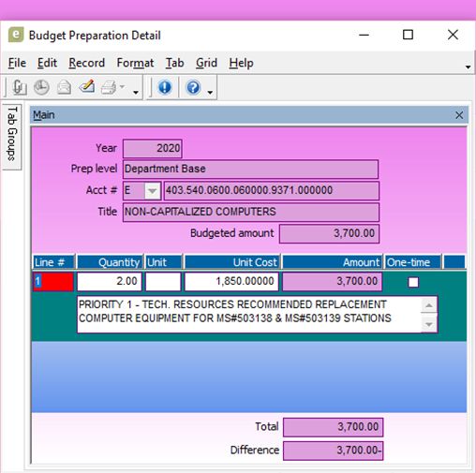Click the Unit Cost field showing 1,850.00000

click(231, 281)
